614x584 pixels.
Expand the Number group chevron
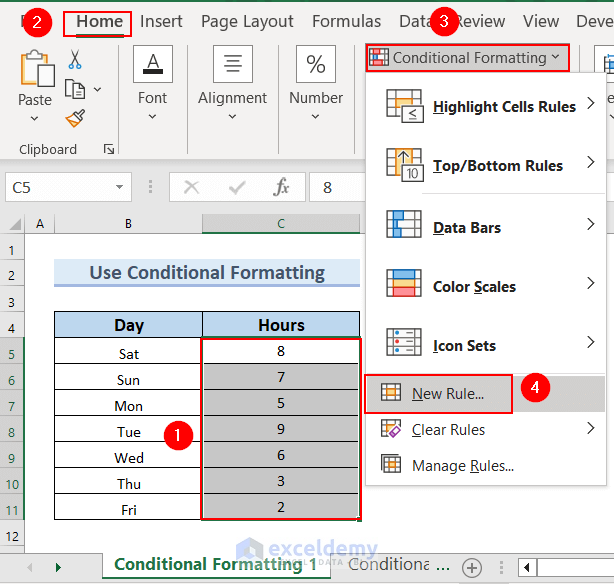315,116
